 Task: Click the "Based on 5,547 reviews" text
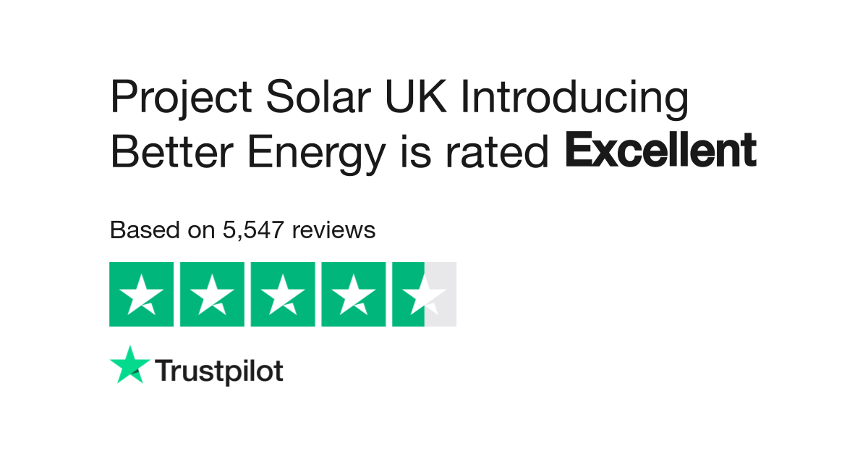click(242, 230)
